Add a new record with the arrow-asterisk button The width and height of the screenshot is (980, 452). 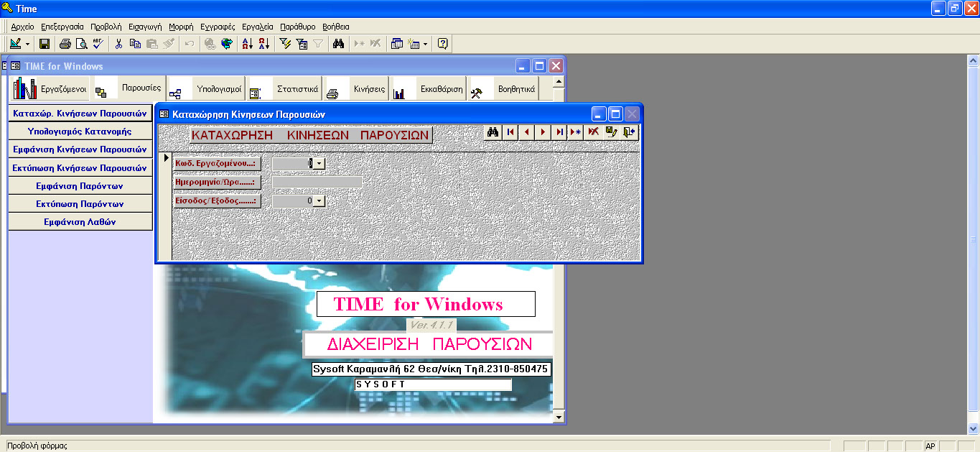(576, 132)
